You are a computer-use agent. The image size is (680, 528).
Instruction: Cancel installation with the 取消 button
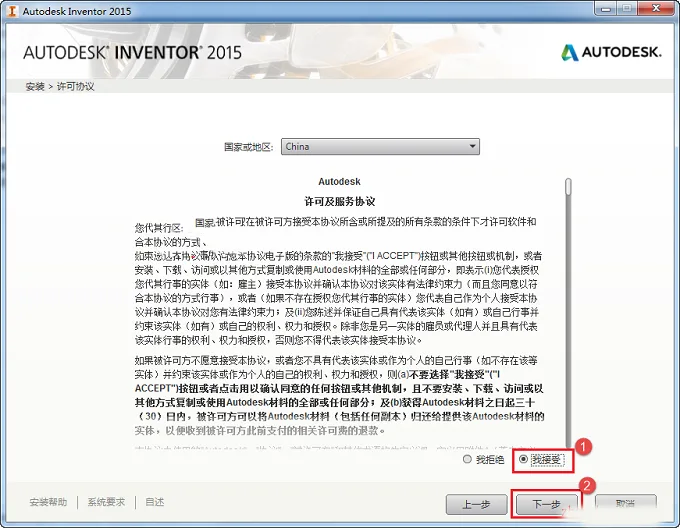(x=625, y=504)
